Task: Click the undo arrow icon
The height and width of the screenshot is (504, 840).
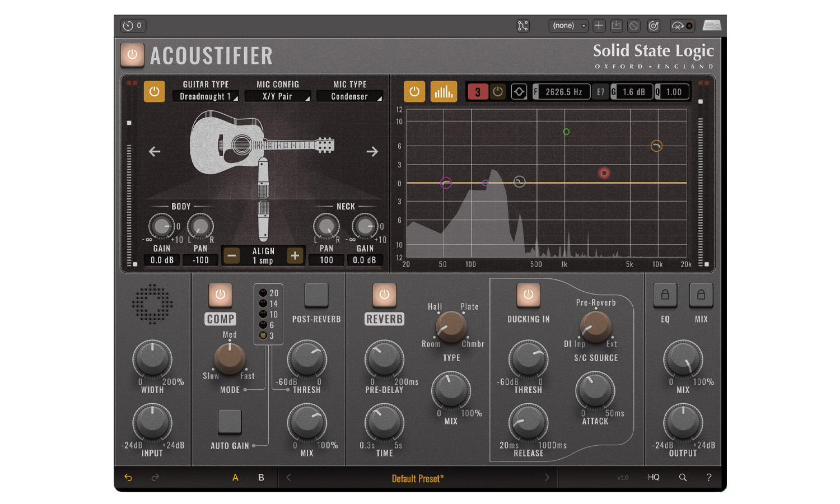Action: [x=128, y=478]
